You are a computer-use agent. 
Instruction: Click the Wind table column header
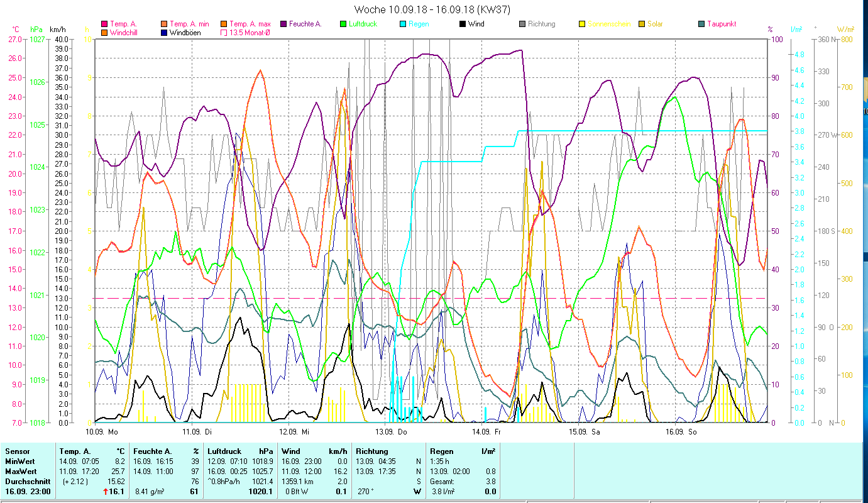[x=291, y=451]
